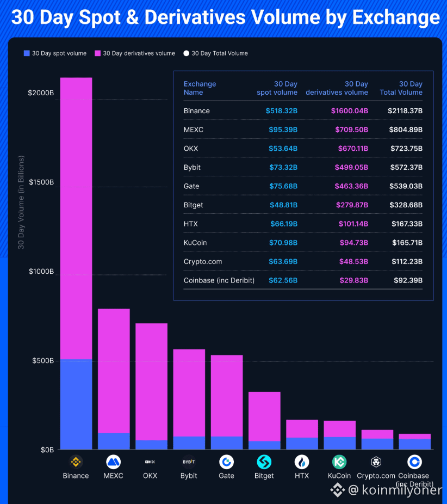Click the $1000B y-axis label

[x=41, y=271]
